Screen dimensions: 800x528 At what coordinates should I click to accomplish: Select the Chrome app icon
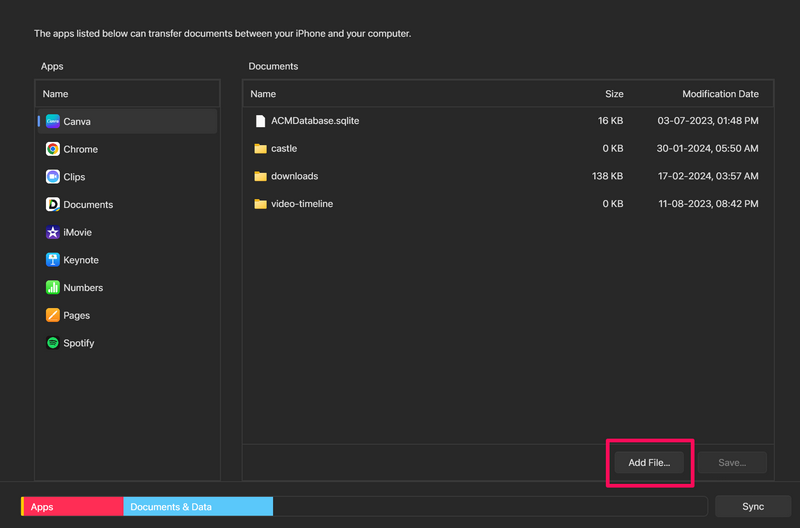coord(53,149)
